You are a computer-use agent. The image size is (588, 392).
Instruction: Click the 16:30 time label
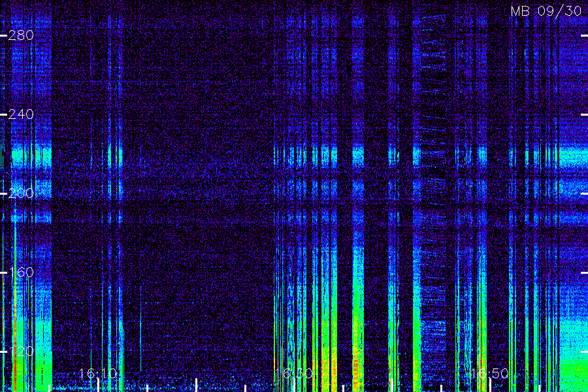coord(294,373)
